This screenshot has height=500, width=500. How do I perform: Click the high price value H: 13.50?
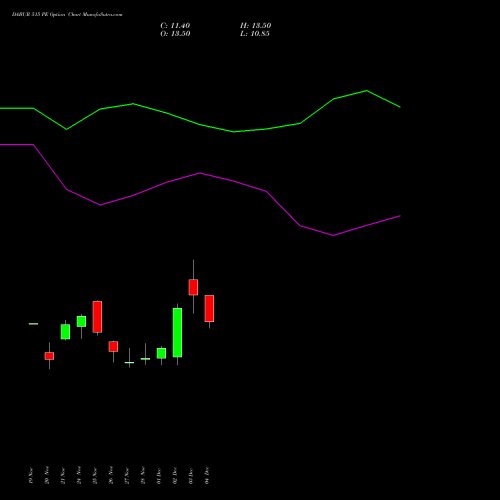point(255,26)
